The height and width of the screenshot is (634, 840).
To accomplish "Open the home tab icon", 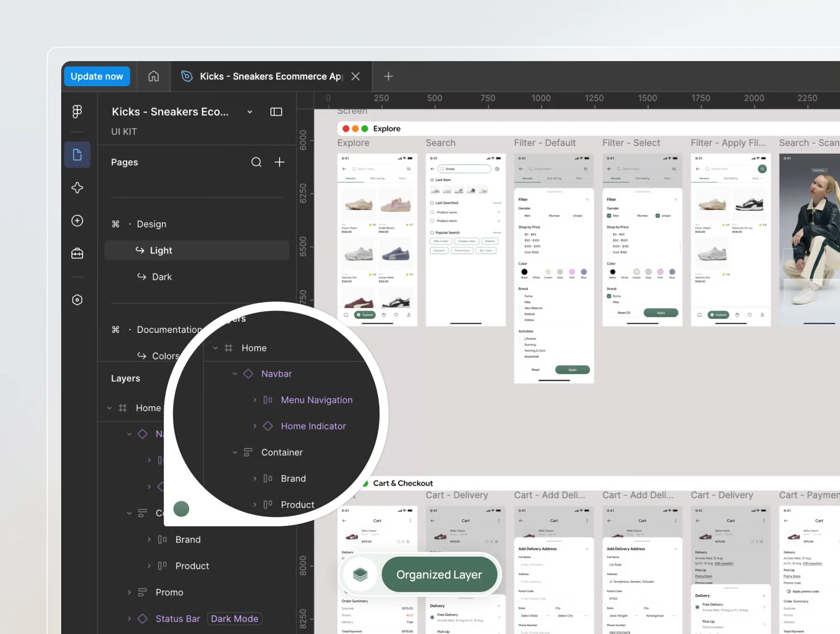I will [154, 76].
